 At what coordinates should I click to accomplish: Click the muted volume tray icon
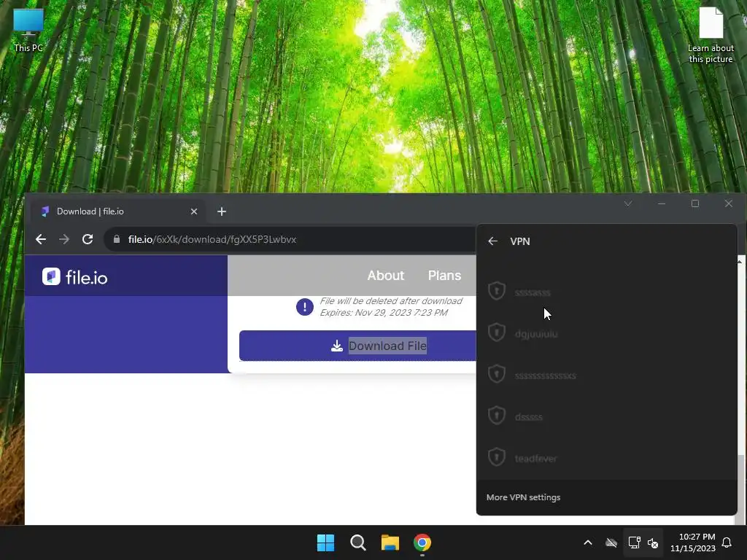point(653,542)
